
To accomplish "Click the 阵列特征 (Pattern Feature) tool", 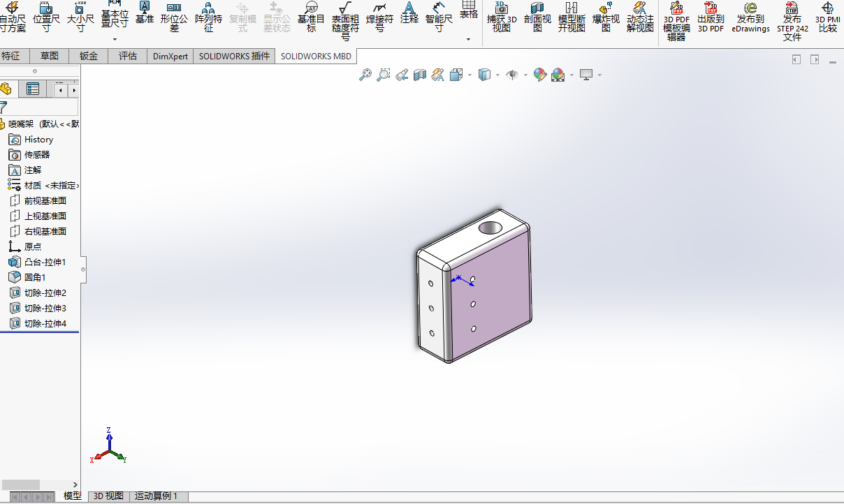I will [x=208, y=17].
